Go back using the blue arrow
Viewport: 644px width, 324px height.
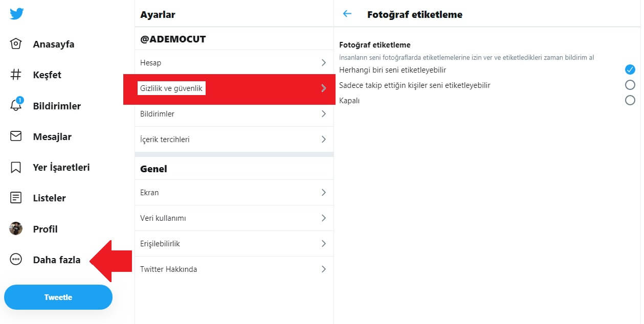347,14
